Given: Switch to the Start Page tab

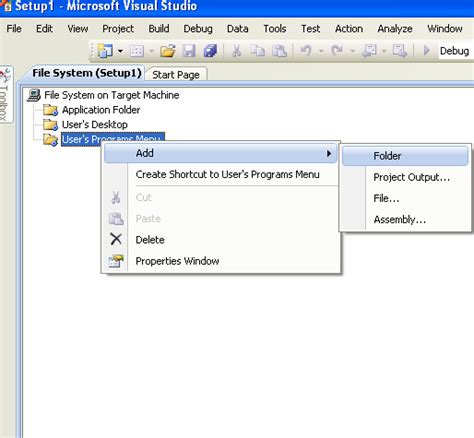Looking at the screenshot, I should [x=176, y=74].
